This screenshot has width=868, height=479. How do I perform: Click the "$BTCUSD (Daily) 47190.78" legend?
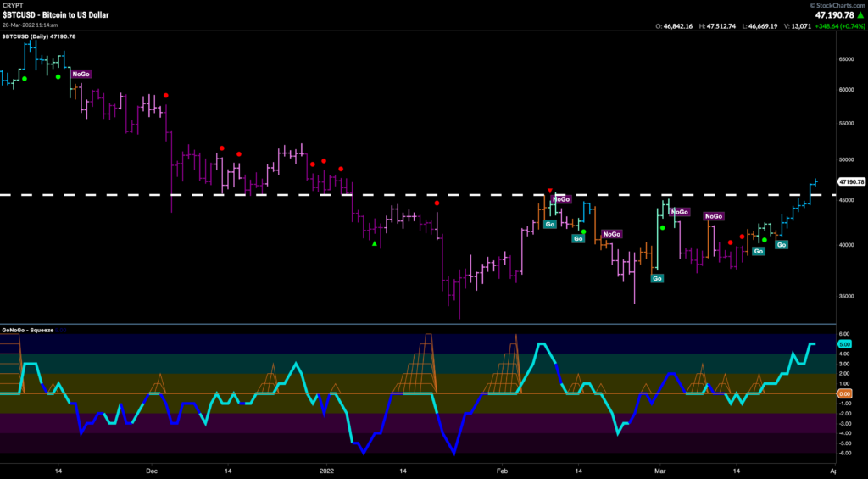39,36
